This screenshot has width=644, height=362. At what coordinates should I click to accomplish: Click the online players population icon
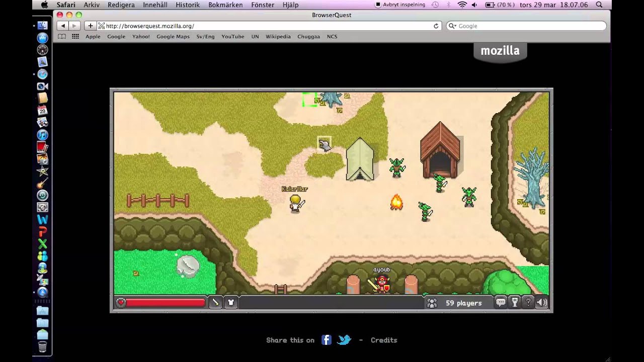[x=432, y=303]
